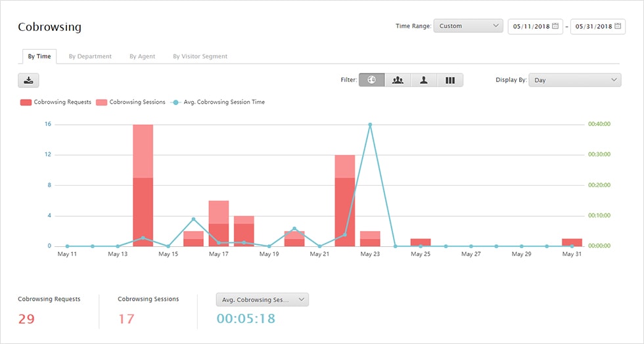The height and width of the screenshot is (344, 644).
Task: Switch to the By Visitor Segment tab
Action: point(200,56)
